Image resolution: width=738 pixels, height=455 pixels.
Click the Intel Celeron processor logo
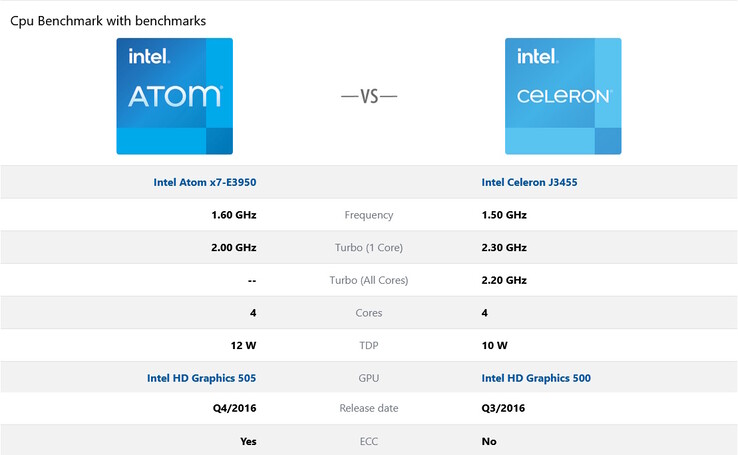[563, 96]
